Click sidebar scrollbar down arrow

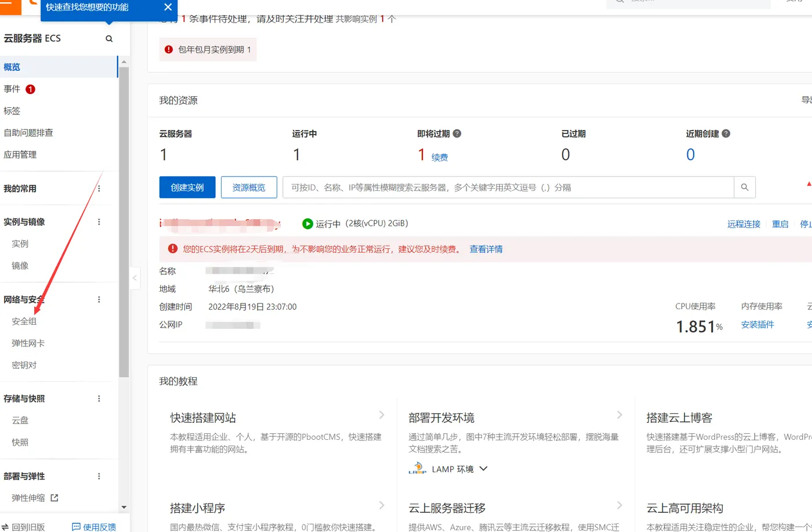coord(124,507)
